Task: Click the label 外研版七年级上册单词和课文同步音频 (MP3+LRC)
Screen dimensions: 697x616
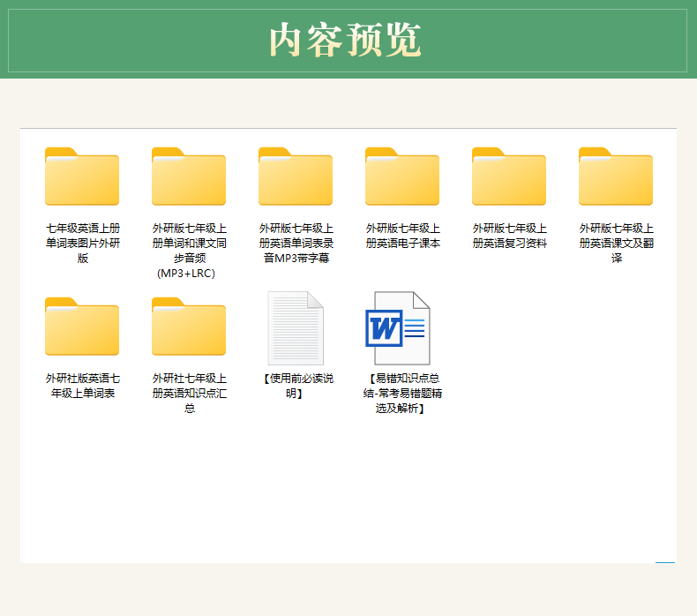Action: (x=190, y=251)
